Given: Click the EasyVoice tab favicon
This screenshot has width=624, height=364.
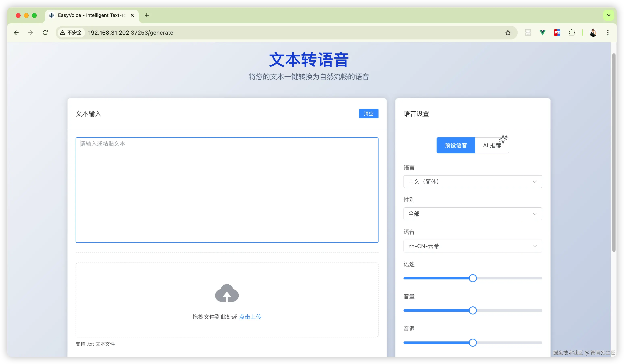Looking at the screenshot, I should (52, 15).
